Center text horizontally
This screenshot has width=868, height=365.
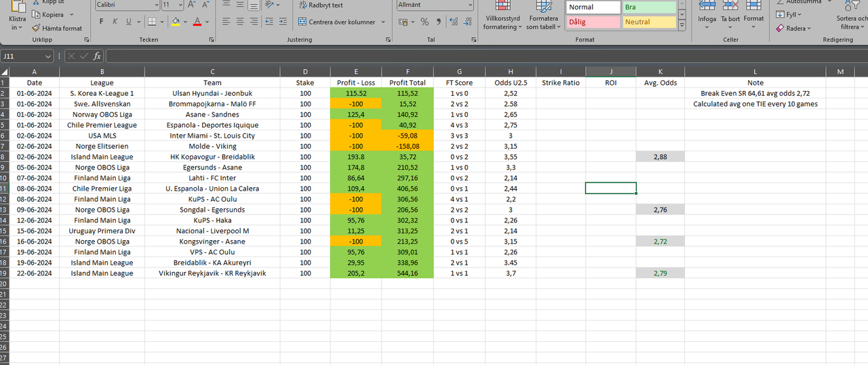[239, 22]
